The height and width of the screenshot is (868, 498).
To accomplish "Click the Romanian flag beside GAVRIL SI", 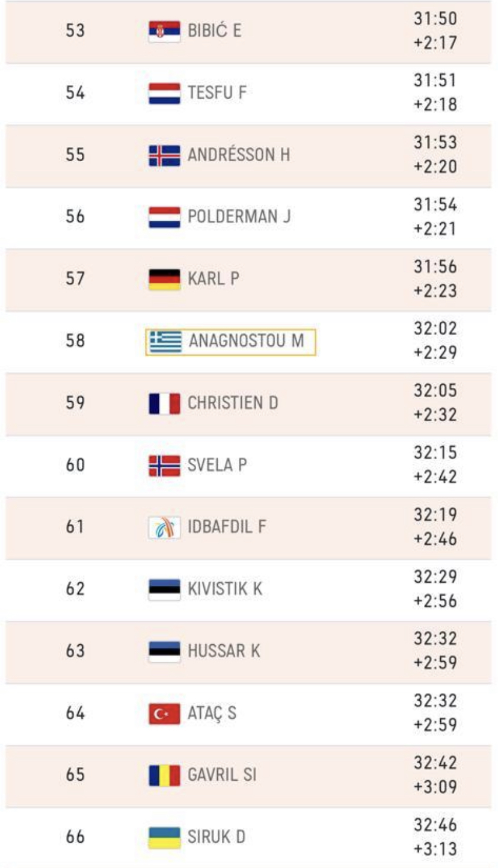I will (164, 775).
